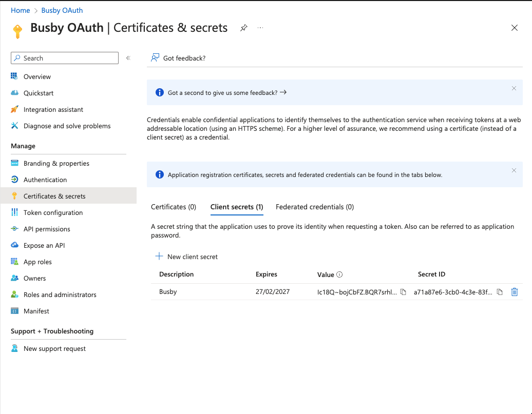532x414 pixels.
Task: Click the Owners people icon
Action: point(14,278)
